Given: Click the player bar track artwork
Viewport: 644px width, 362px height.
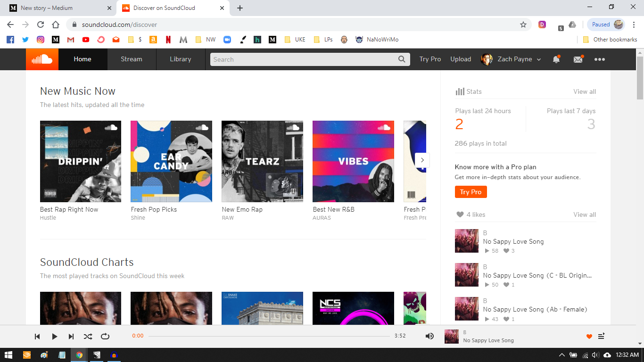Looking at the screenshot, I should (x=452, y=336).
